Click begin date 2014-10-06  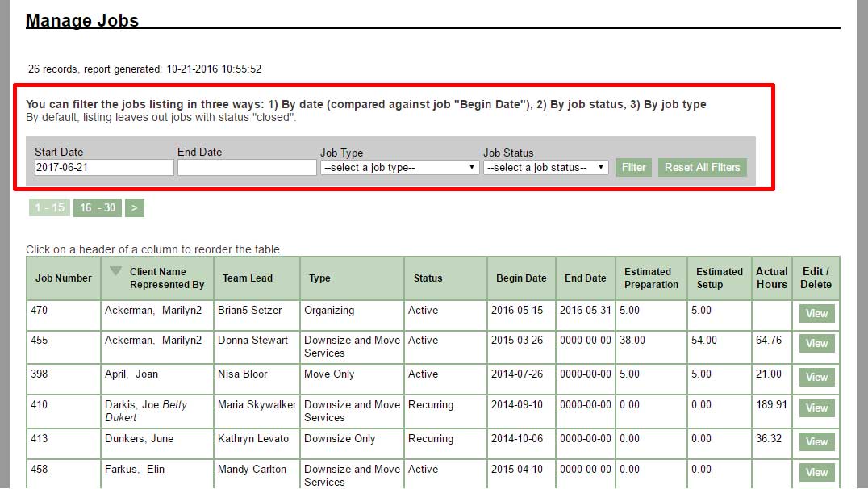pyautogui.click(x=517, y=438)
